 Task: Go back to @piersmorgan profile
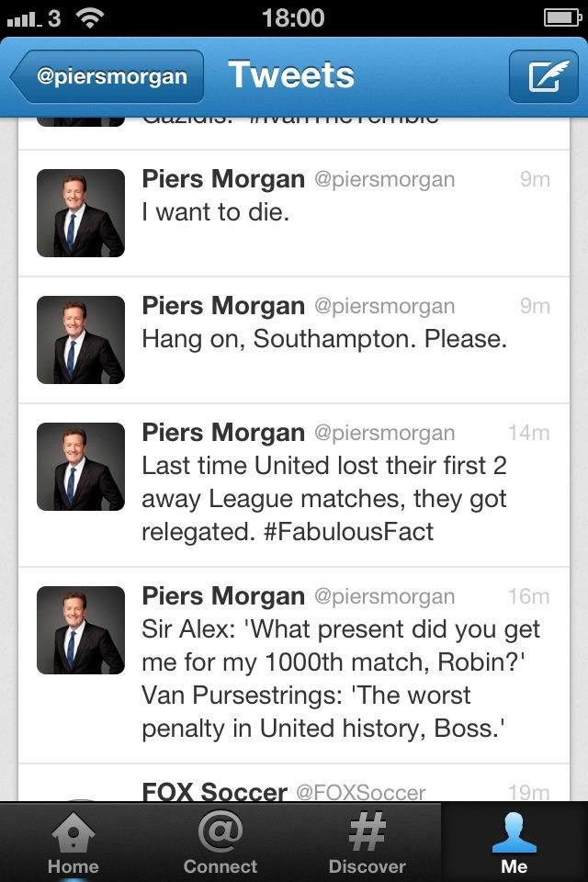point(107,76)
